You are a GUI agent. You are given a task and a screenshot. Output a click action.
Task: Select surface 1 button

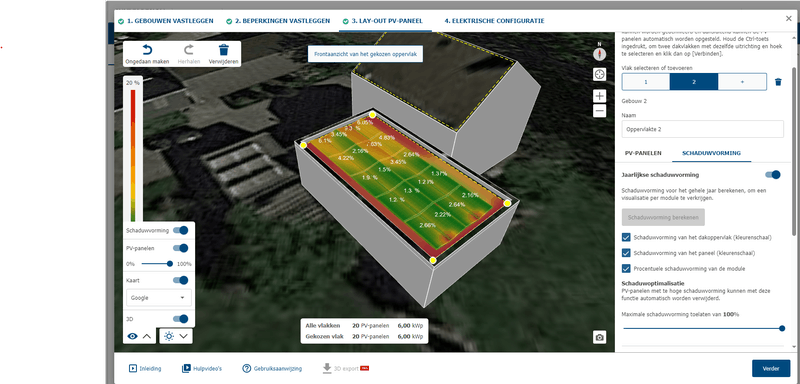pyautogui.click(x=645, y=82)
